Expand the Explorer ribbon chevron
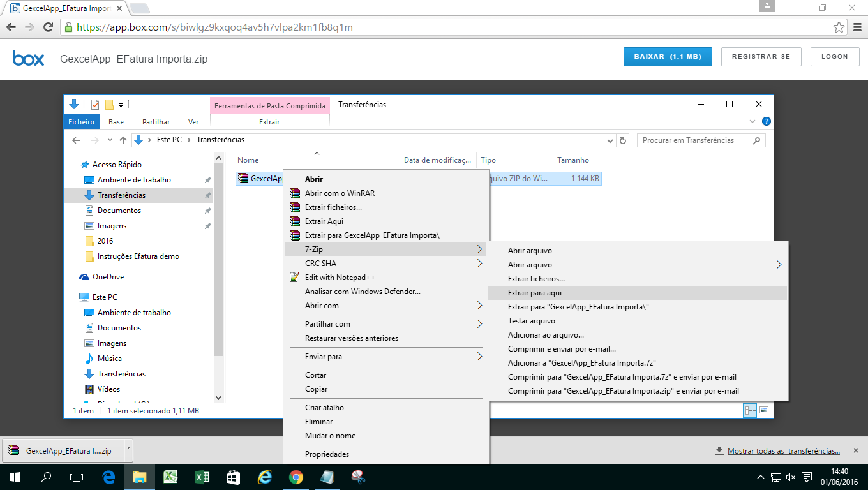 752,121
